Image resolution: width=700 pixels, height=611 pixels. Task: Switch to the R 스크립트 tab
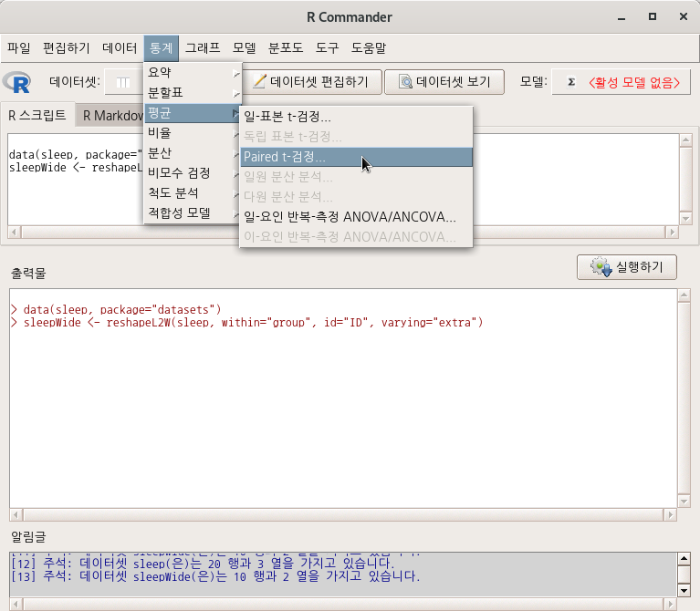(37, 116)
